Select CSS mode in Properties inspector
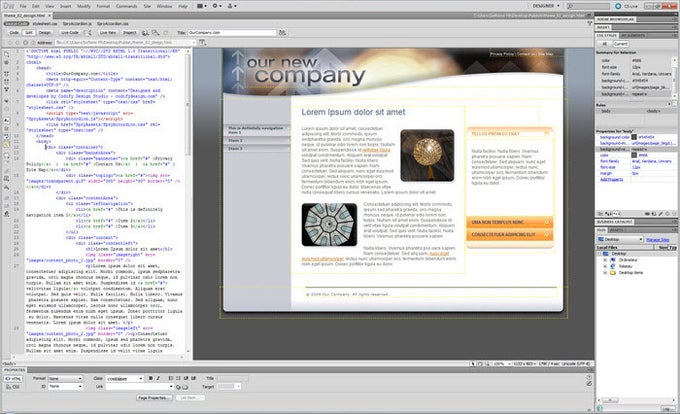The width and height of the screenshot is (680, 414). 13,387
